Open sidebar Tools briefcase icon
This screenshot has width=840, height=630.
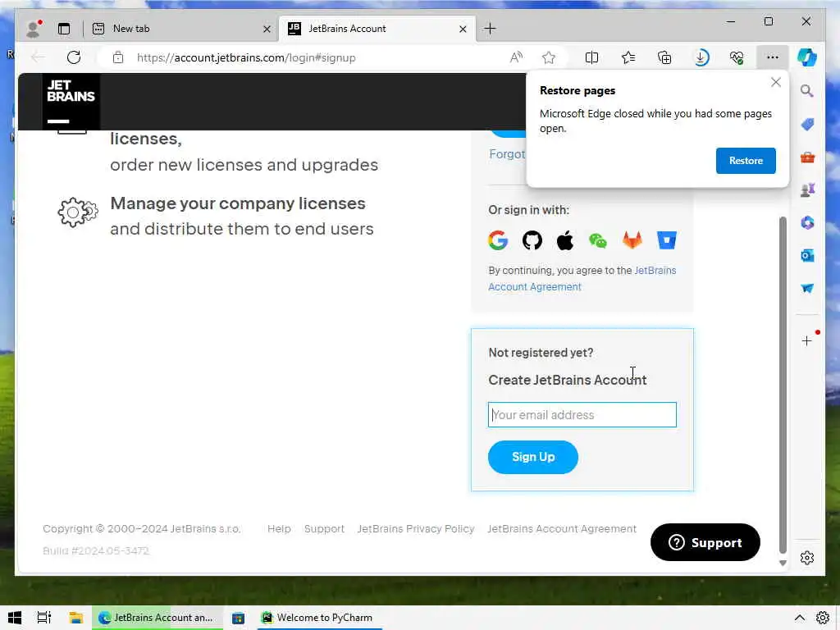(x=807, y=157)
